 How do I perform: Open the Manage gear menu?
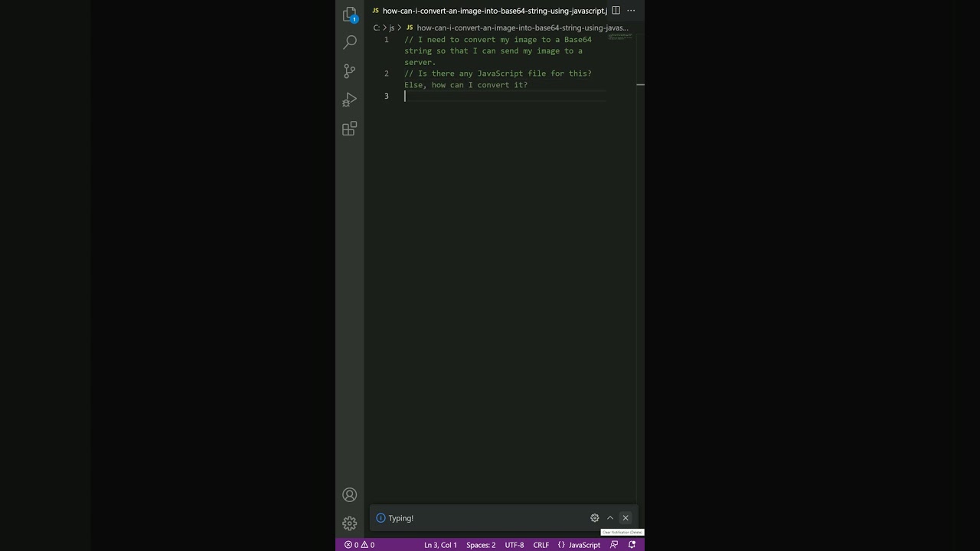(350, 523)
